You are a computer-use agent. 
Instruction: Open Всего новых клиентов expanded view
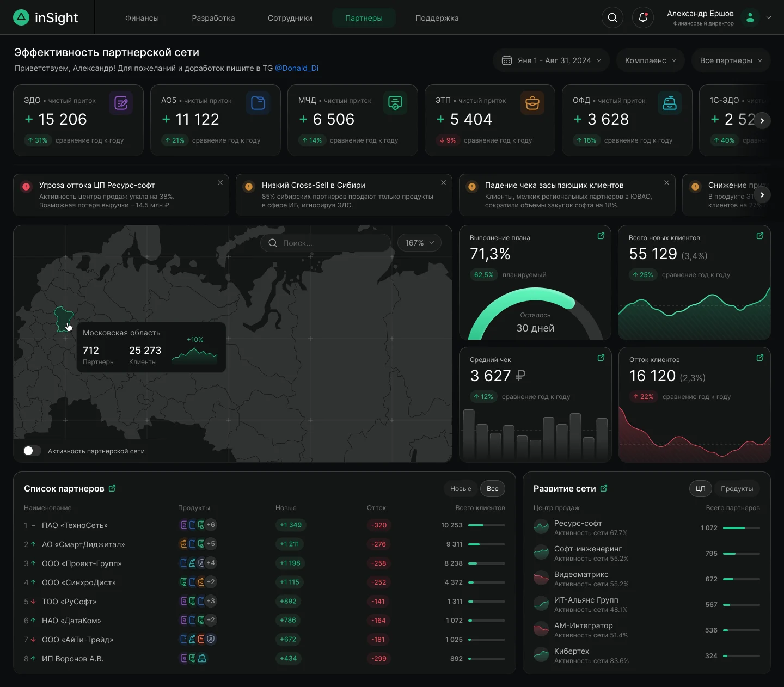click(760, 236)
